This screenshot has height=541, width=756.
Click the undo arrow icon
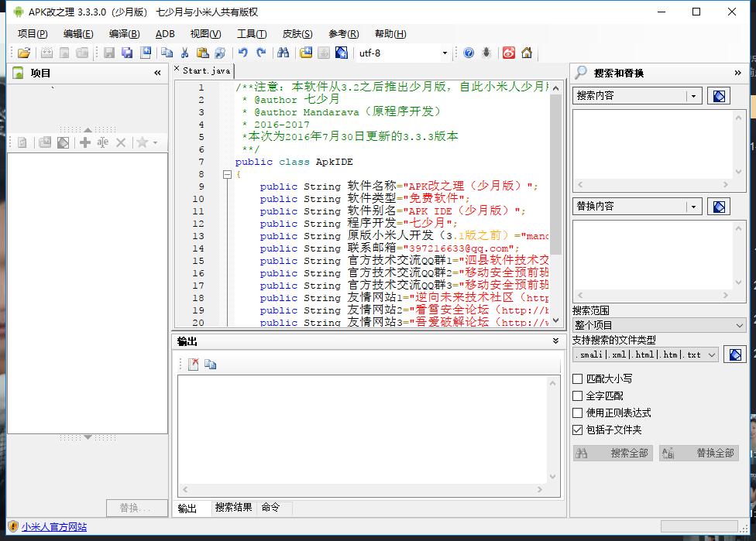click(243, 53)
